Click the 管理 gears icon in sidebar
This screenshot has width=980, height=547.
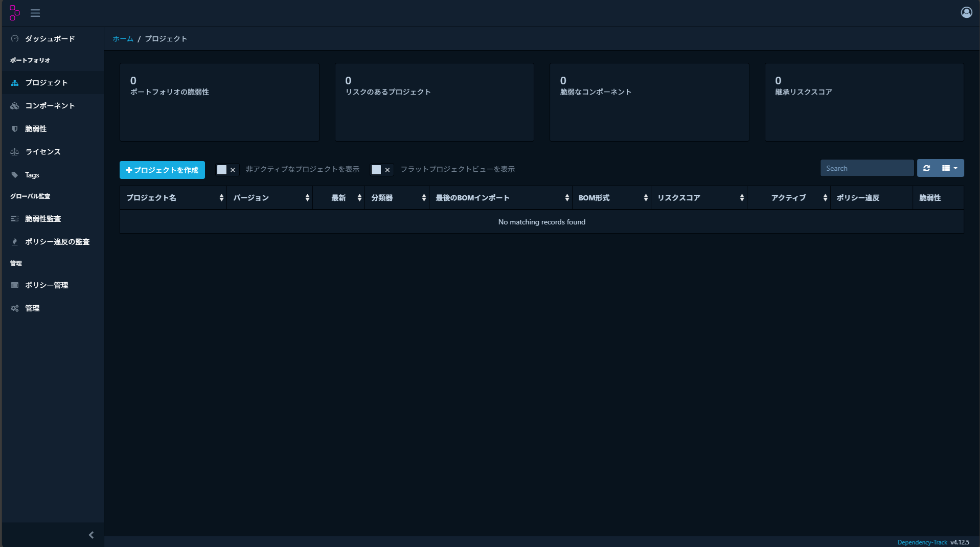tap(15, 308)
